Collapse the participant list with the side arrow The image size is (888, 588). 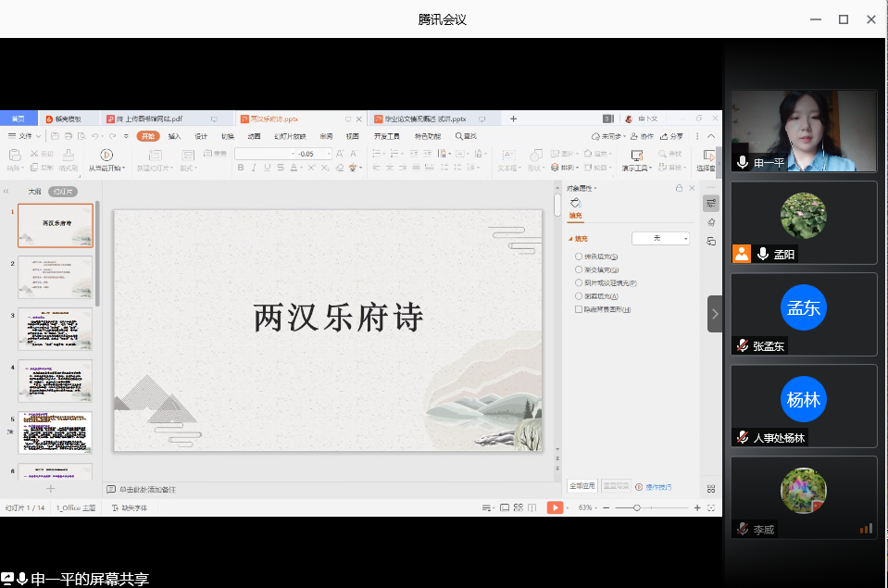pos(715,314)
